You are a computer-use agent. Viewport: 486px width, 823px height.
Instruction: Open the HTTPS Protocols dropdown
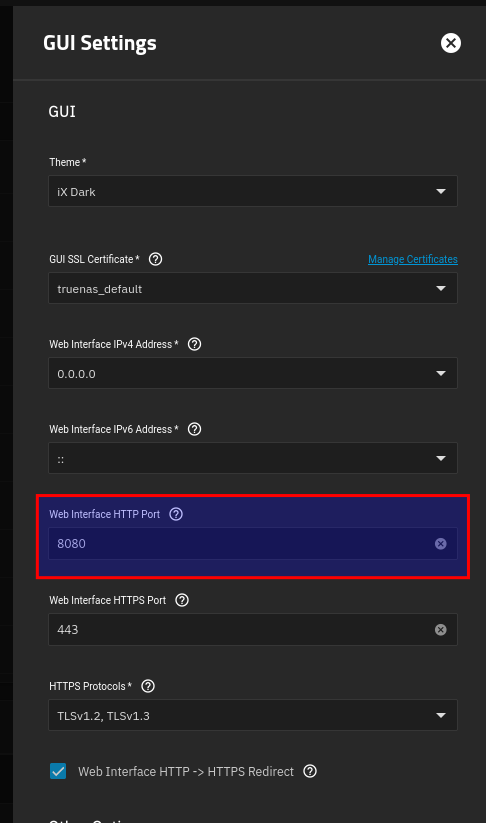point(252,715)
